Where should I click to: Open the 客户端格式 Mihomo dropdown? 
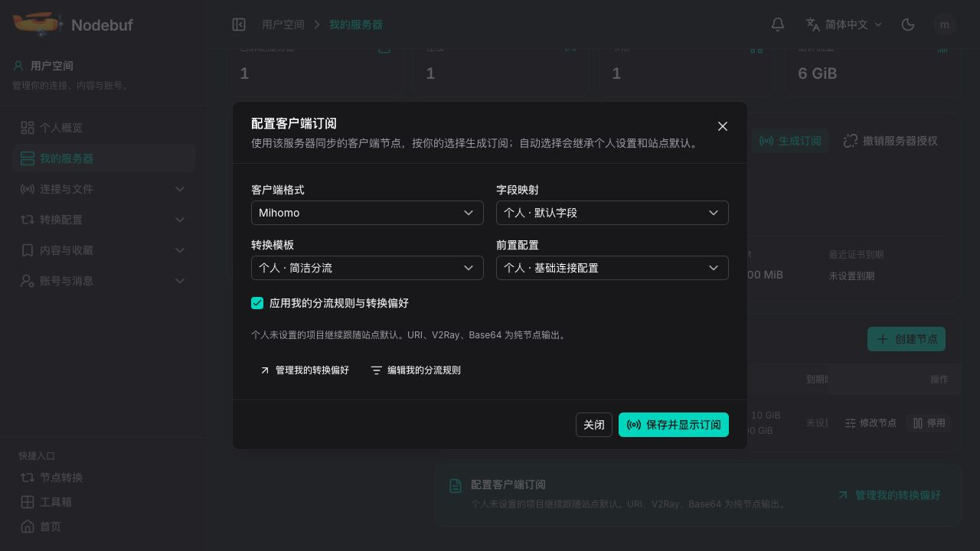pyautogui.click(x=367, y=213)
